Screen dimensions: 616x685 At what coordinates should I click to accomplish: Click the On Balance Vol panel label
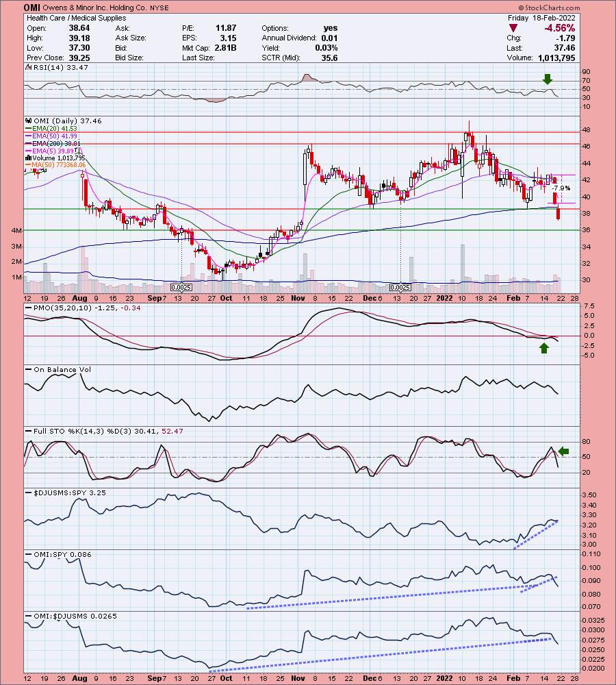(62, 370)
